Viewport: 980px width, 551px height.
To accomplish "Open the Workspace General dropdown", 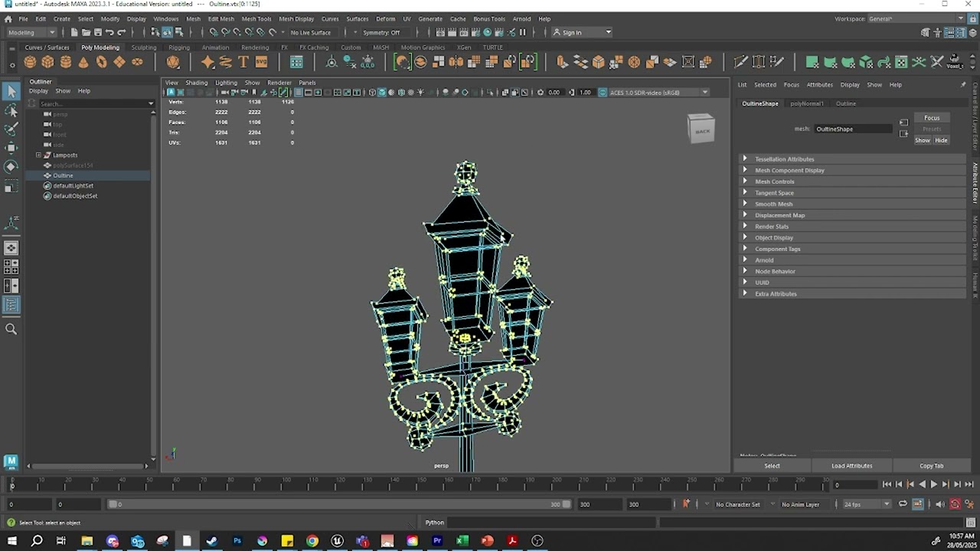I will pos(916,18).
